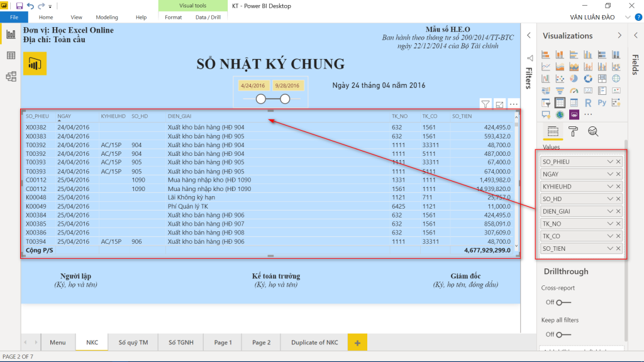This screenshot has height=362, width=644.
Task: Switch to Model view in left sidebar
Action: pyautogui.click(x=11, y=77)
